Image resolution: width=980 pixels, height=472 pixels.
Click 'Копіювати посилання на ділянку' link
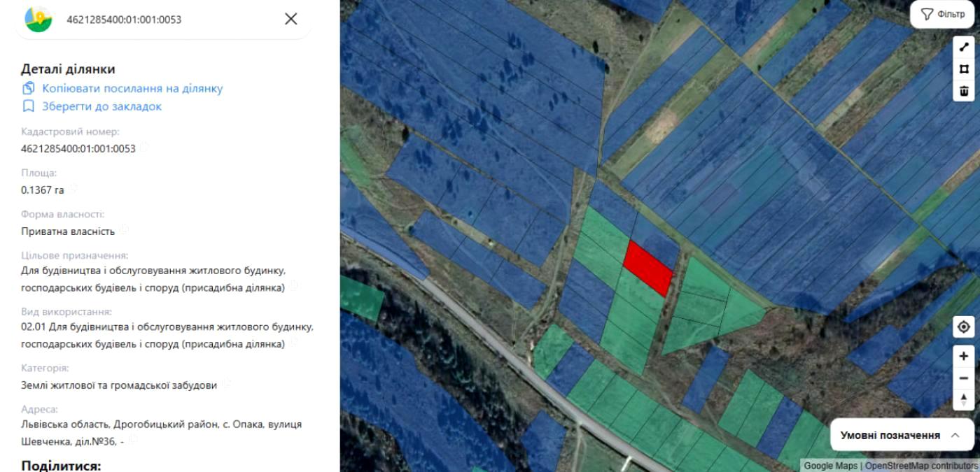pyautogui.click(x=132, y=88)
